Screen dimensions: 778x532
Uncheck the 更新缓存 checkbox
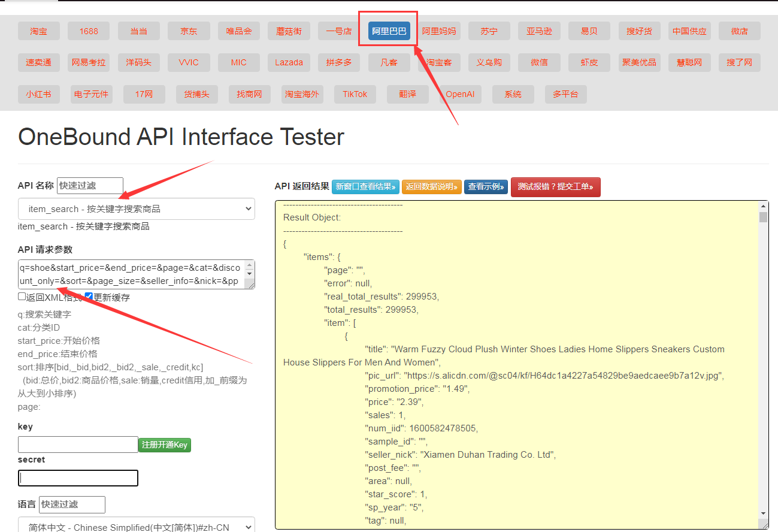pyautogui.click(x=89, y=297)
